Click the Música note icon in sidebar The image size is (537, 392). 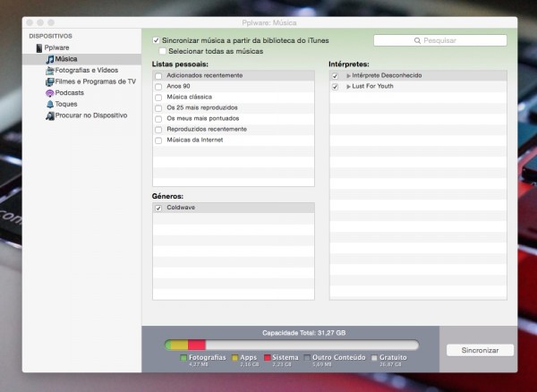(x=50, y=59)
